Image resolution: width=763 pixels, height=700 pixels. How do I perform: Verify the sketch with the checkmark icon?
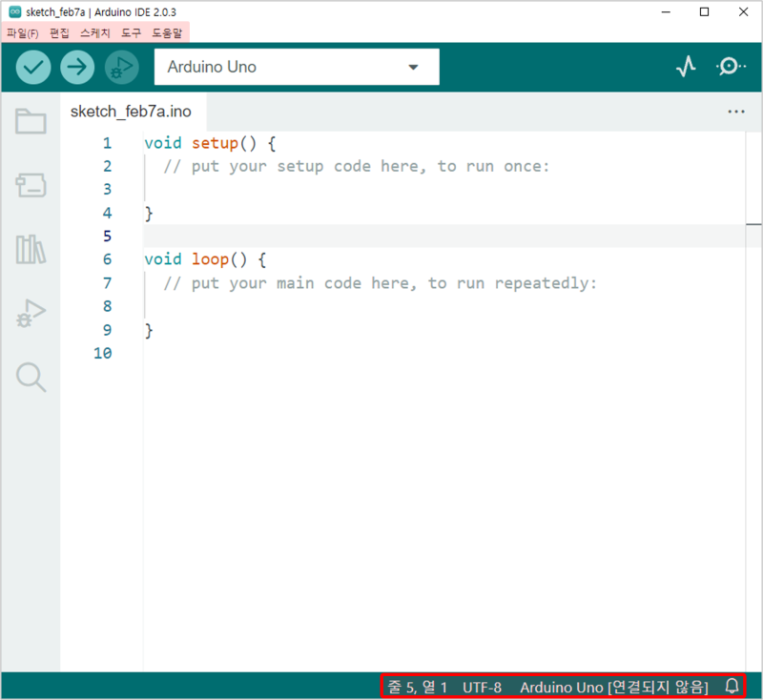31,67
